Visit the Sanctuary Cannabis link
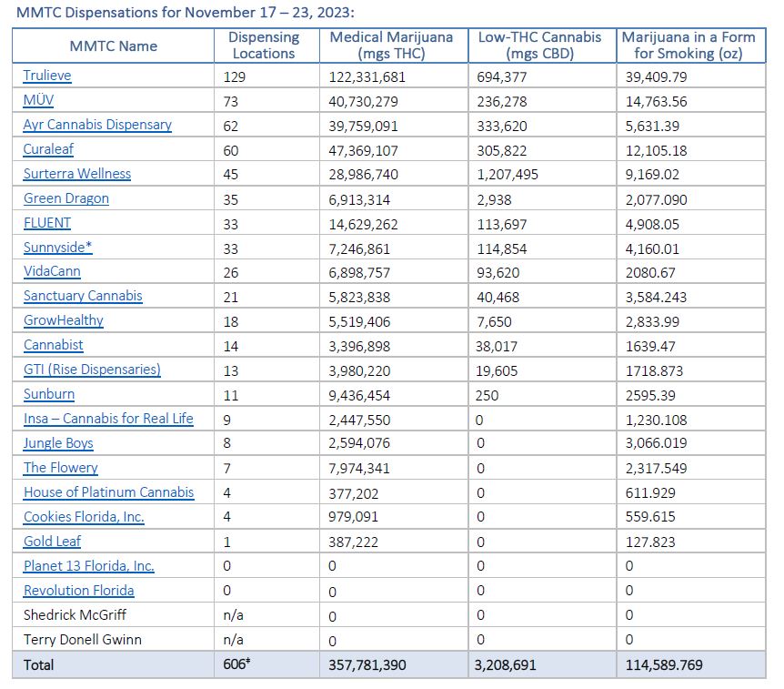The image size is (784, 689). tap(83, 296)
